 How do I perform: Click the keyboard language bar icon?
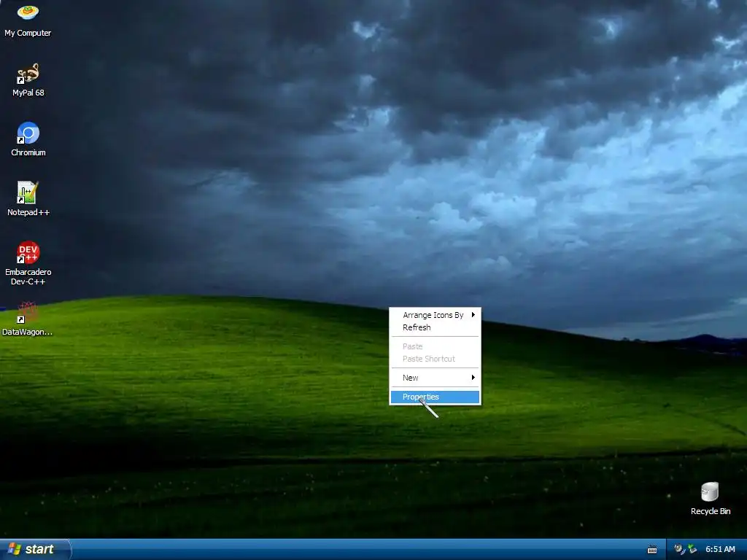pos(652,550)
